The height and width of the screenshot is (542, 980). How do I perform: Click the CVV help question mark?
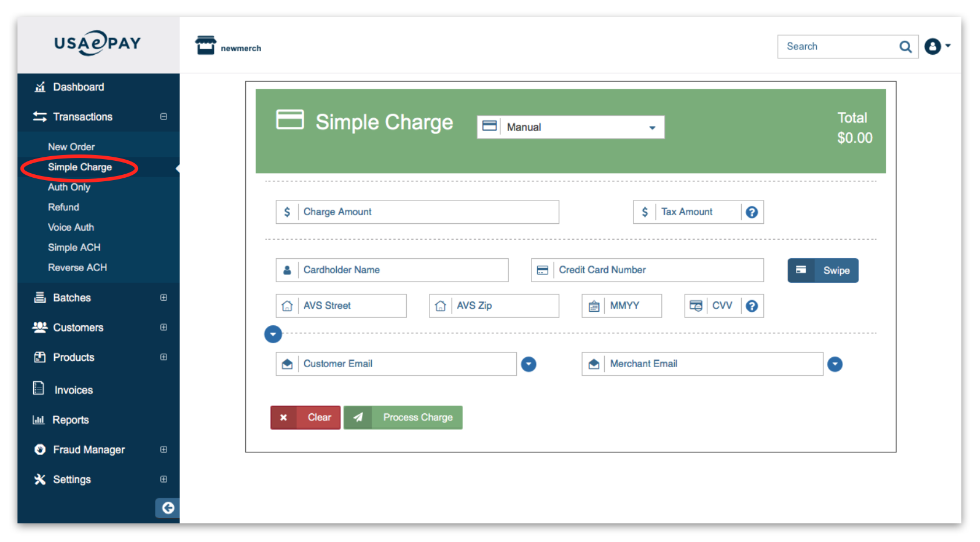pyautogui.click(x=752, y=306)
